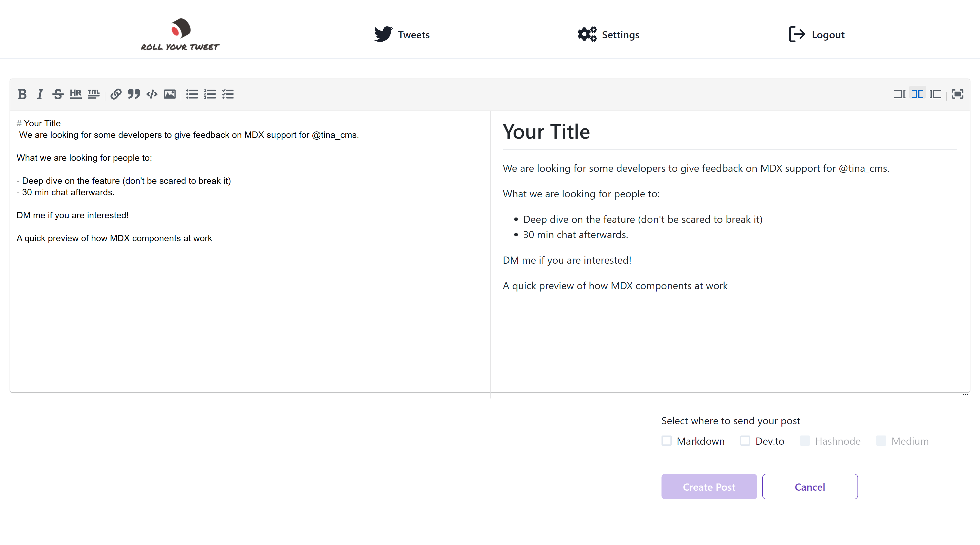Insert a title heading
Viewport: 980px width, 545px height.
[x=94, y=94]
